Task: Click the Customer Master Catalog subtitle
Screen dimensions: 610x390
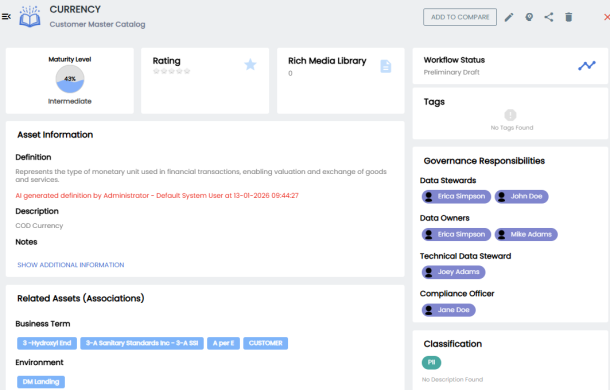Action: (97, 24)
